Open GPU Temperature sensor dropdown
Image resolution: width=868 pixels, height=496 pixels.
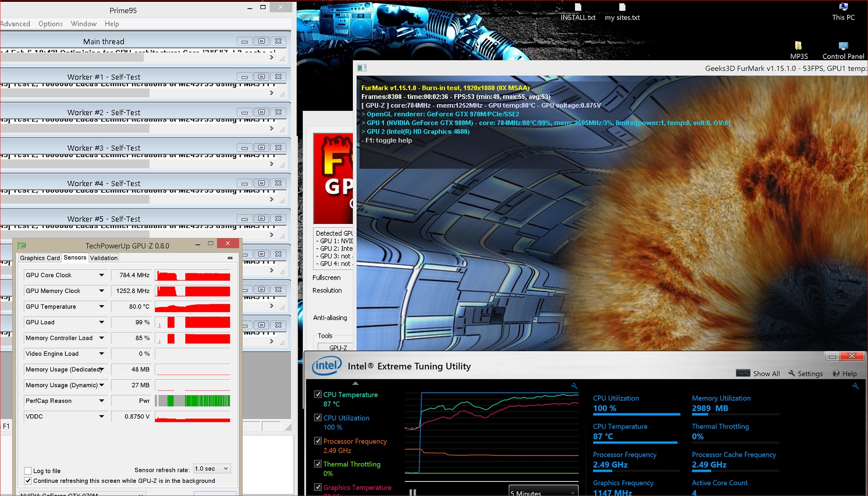pos(102,307)
